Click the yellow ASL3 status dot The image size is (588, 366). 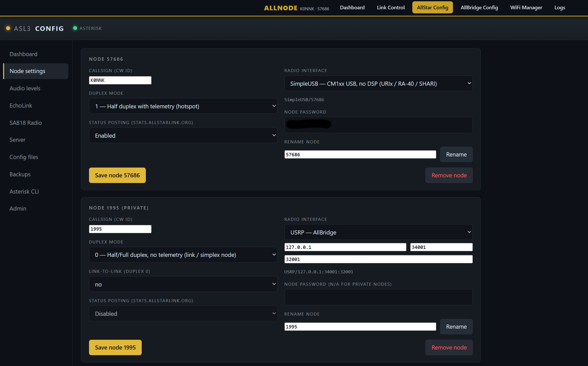tap(8, 28)
